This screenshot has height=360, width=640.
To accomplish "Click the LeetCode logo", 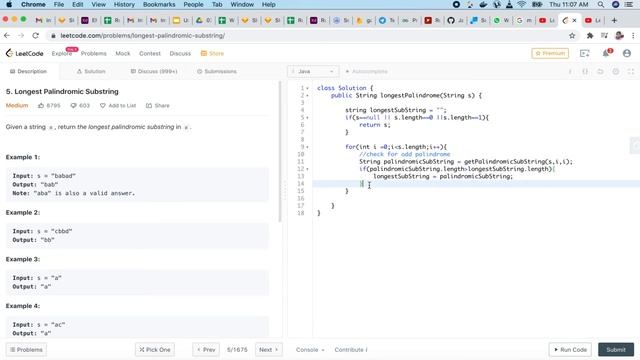I will click(24, 53).
